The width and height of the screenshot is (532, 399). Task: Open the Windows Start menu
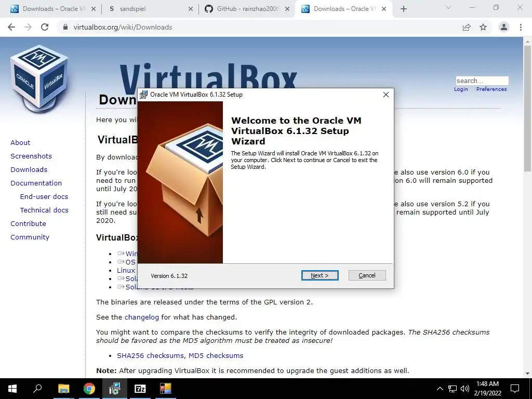[x=12, y=389]
